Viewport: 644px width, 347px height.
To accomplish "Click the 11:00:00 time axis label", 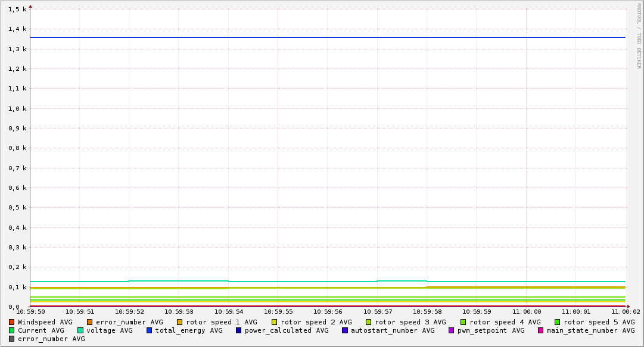I will [527, 311].
